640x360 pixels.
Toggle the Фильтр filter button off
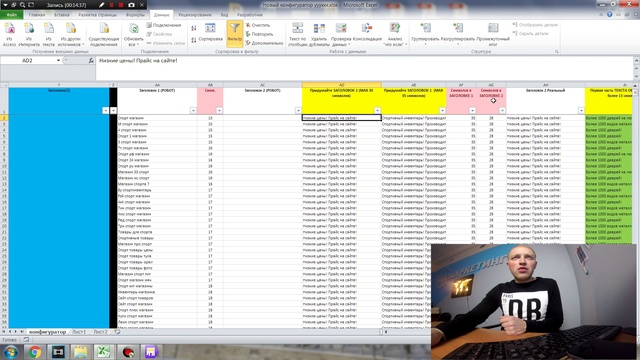pos(235,33)
